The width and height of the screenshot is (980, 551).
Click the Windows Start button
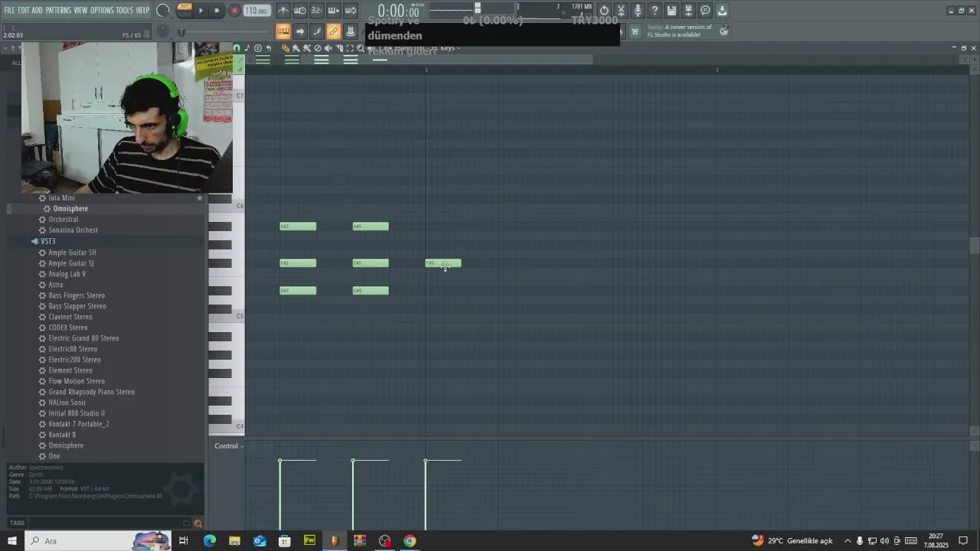tap(11, 541)
